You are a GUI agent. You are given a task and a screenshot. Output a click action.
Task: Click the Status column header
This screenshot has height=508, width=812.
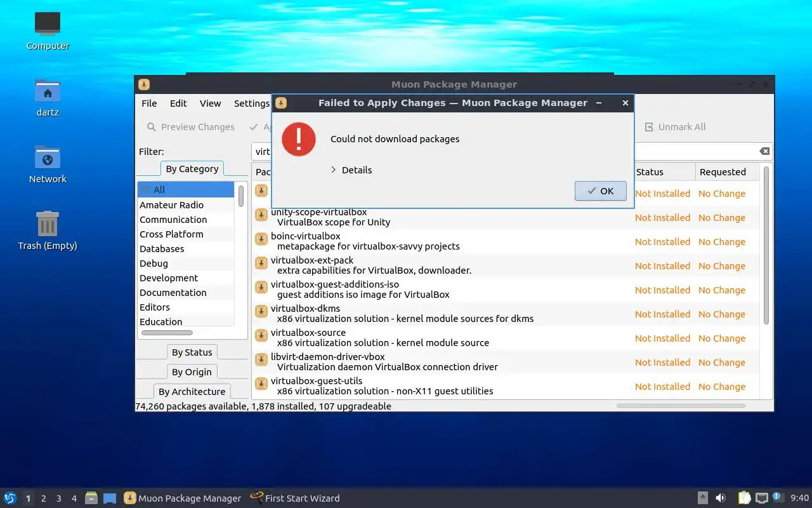point(664,172)
